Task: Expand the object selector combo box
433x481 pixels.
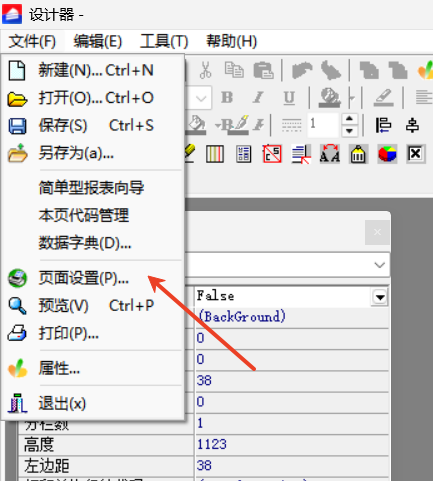Action: [379, 265]
